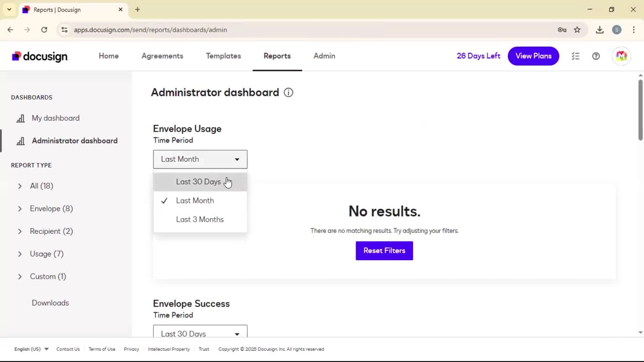Click the Reset Filters button
Image resolution: width=644 pixels, height=362 pixels.
[x=384, y=251]
